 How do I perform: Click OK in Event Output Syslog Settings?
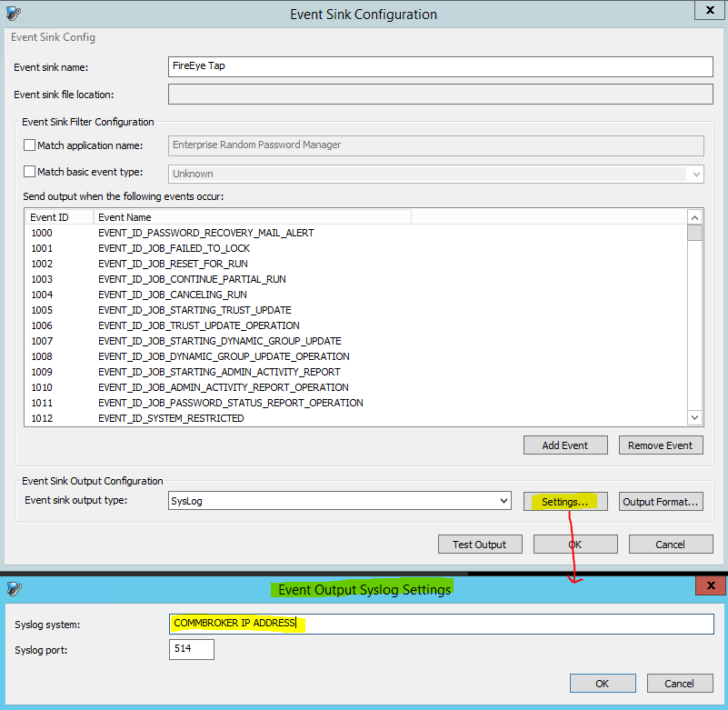(603, 684)
